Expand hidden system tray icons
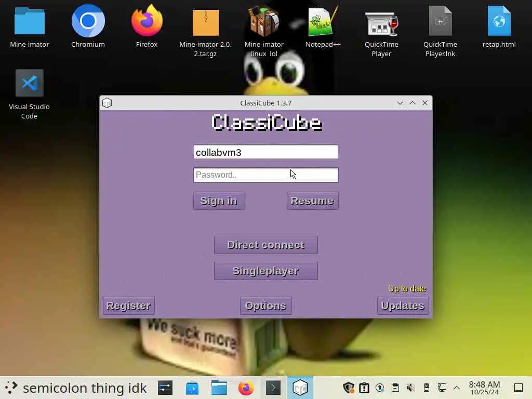This screenshot has height=399, width=532. click(457, 388)
